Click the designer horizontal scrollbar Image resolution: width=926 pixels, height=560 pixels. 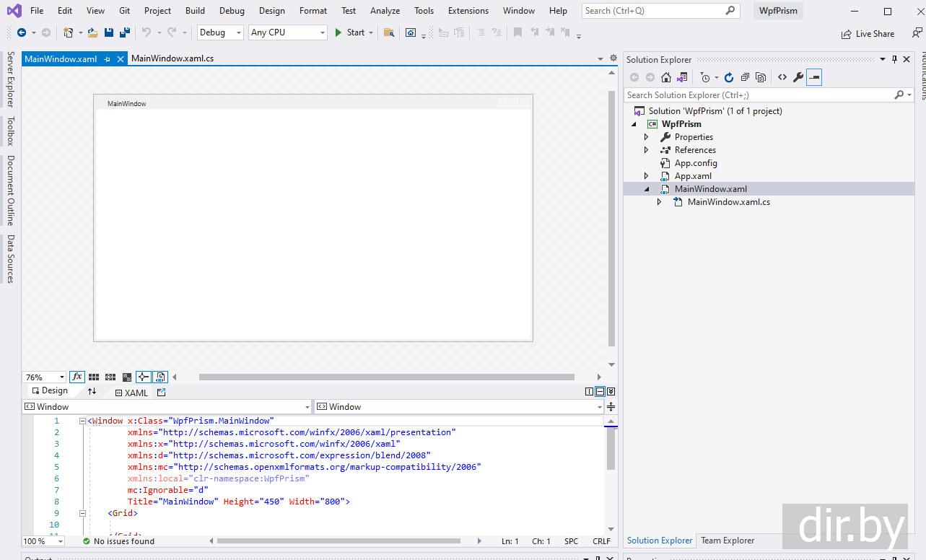tap(386, 377)
